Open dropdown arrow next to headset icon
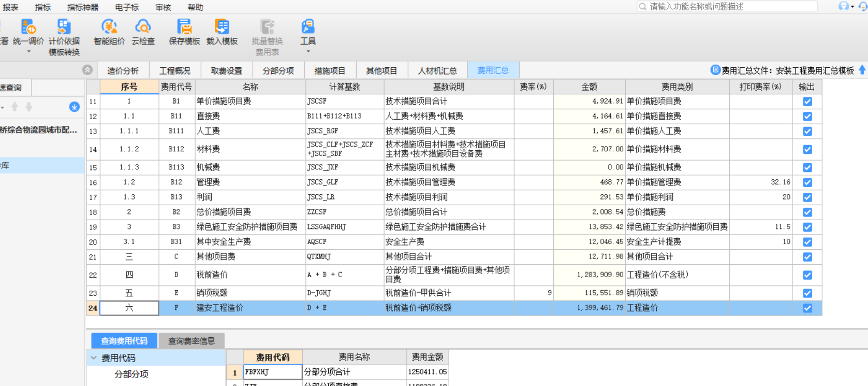Viewport: 868px width, 386px height. coord(852,7)
